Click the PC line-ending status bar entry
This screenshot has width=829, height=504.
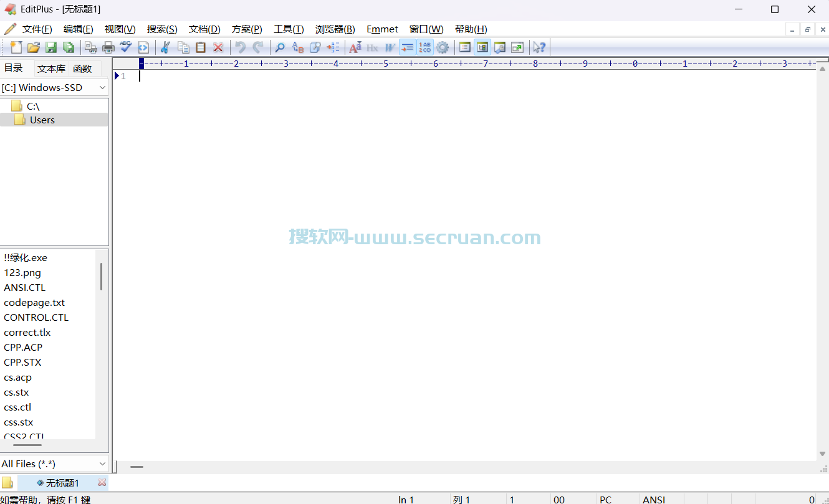[606, 500]
